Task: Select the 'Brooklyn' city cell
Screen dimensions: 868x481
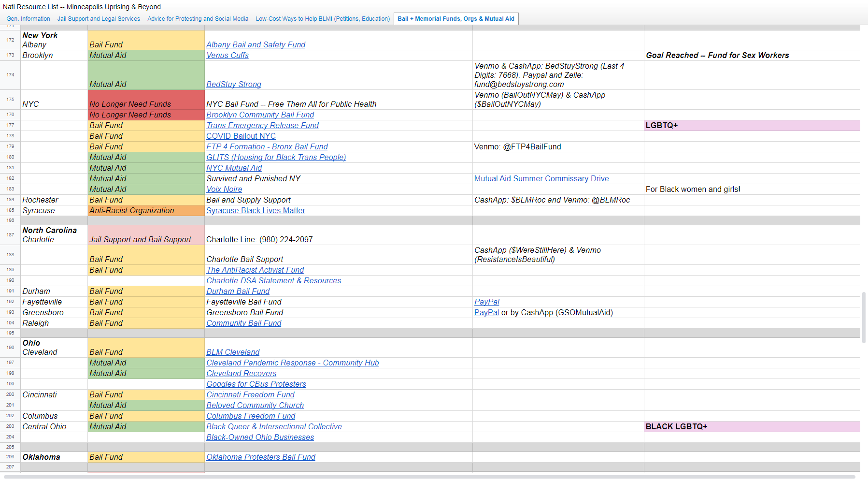Action: tap(54, 56)
